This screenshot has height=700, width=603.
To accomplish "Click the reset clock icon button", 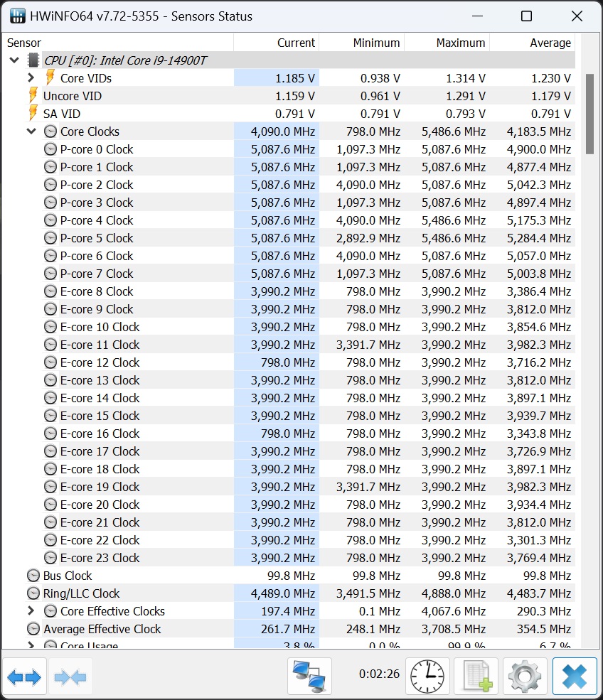I will 427,677.
